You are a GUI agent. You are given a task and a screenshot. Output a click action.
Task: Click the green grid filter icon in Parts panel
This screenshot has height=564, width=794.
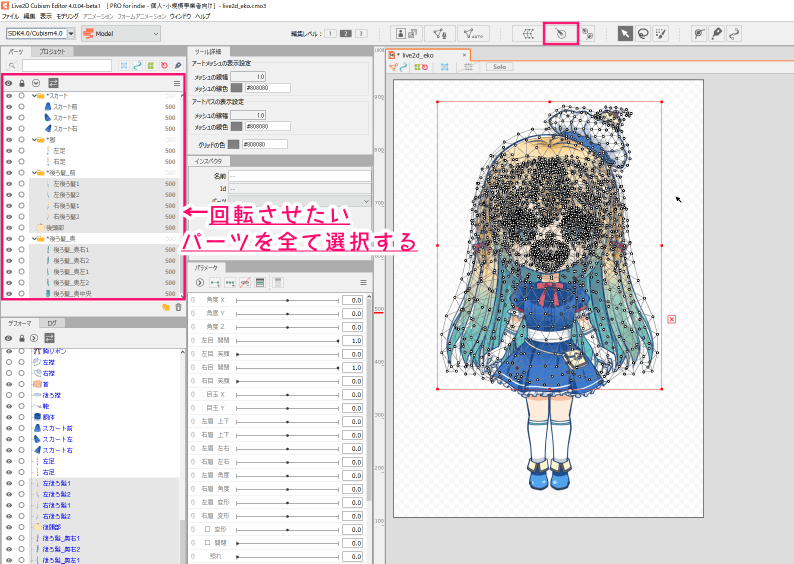coord(151,65)
